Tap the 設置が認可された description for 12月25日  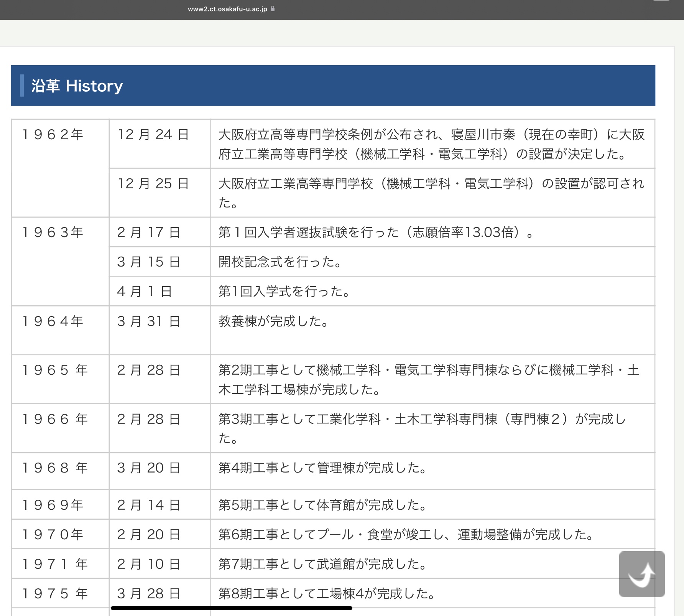pyautogui.click(x=432, y=193)
